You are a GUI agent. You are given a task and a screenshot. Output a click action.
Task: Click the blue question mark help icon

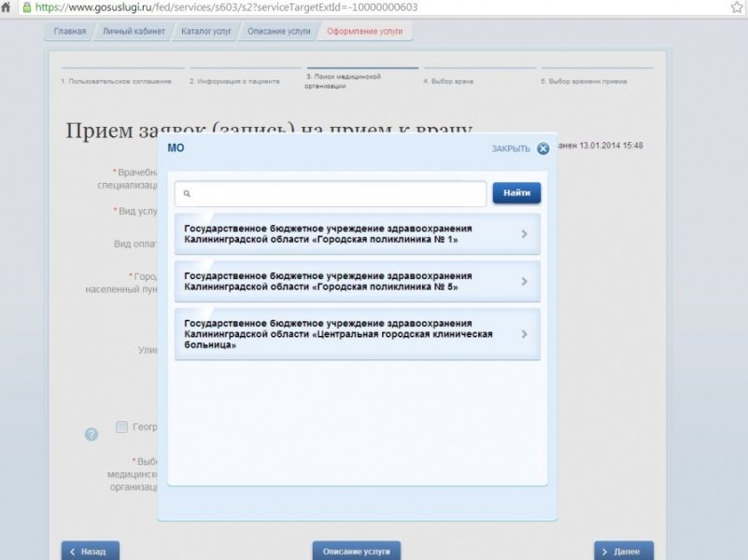pos(91,434)
